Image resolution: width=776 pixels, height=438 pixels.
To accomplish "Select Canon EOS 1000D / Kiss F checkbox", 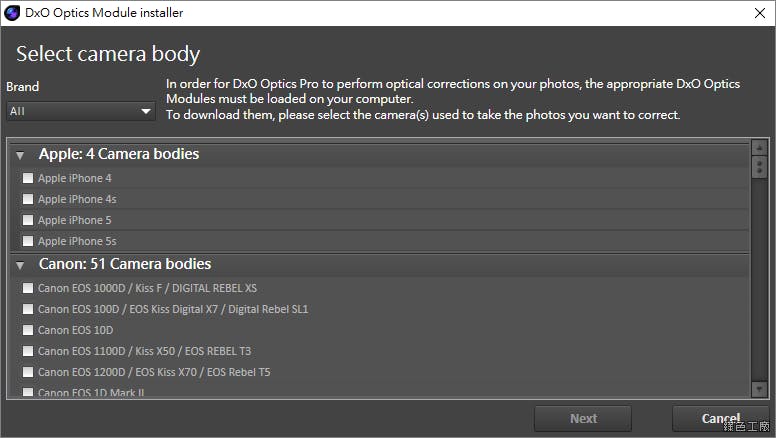I will pyautogui.click(x=28, y=288).
